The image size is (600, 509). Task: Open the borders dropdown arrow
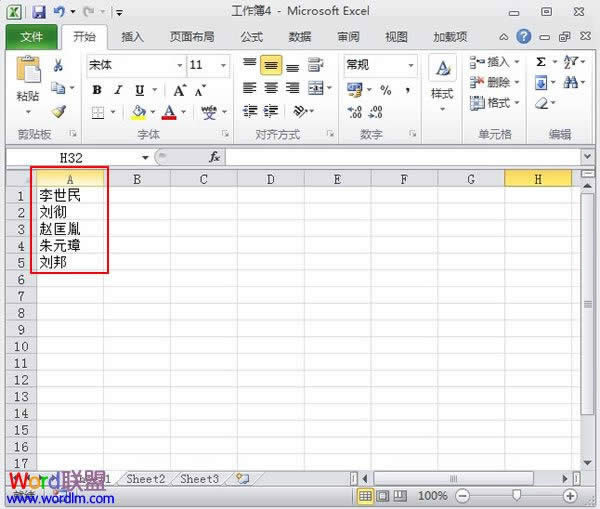coord(113,112)
